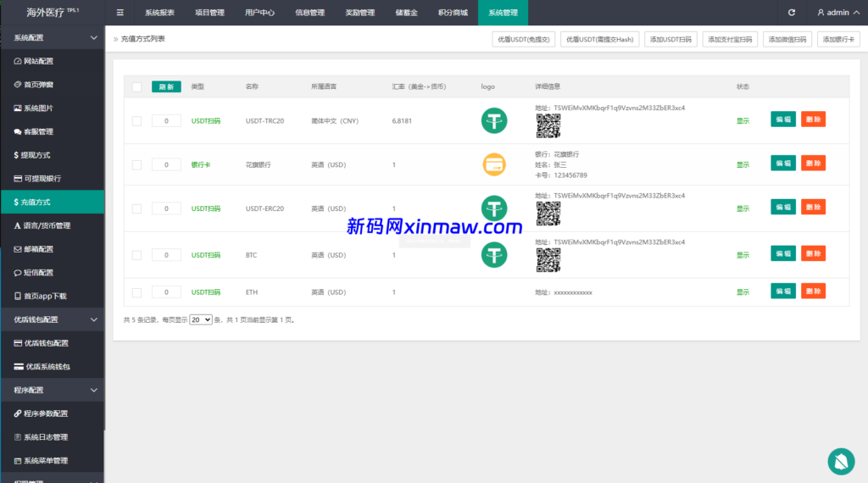Open 语言/货币管理 via its letter-A icon
The width and height of the screenshot is (868, 483).
click(17, 225)
